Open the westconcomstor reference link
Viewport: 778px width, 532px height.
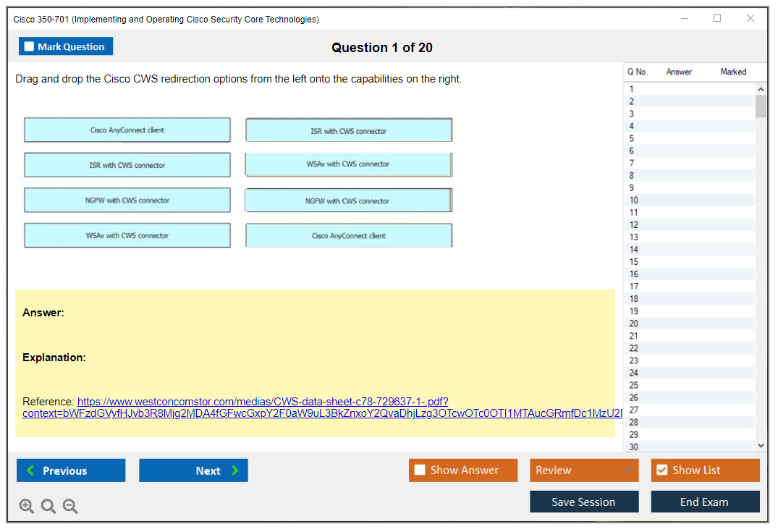click(263, 402)
